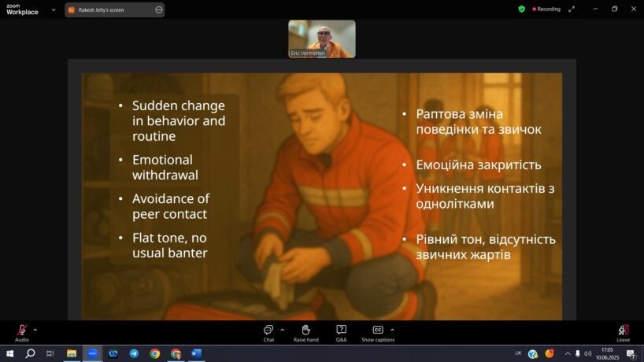Open the Chat panel
Screen dimensions: 644x362
pyautogui.click(x=268, y=331)
